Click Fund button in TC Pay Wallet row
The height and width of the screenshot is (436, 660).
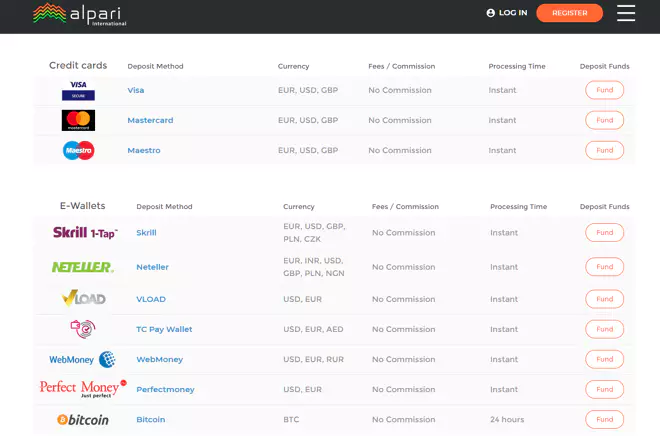tap(604, 329)
